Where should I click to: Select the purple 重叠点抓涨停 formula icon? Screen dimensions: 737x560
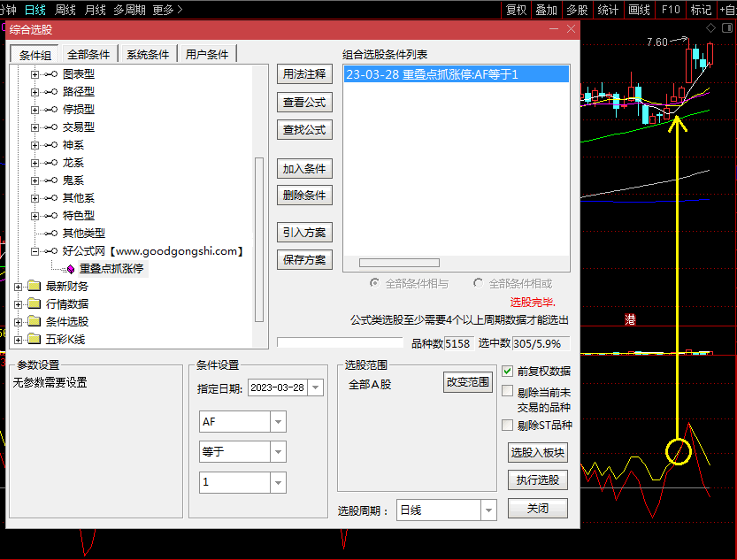coord(71,269)
